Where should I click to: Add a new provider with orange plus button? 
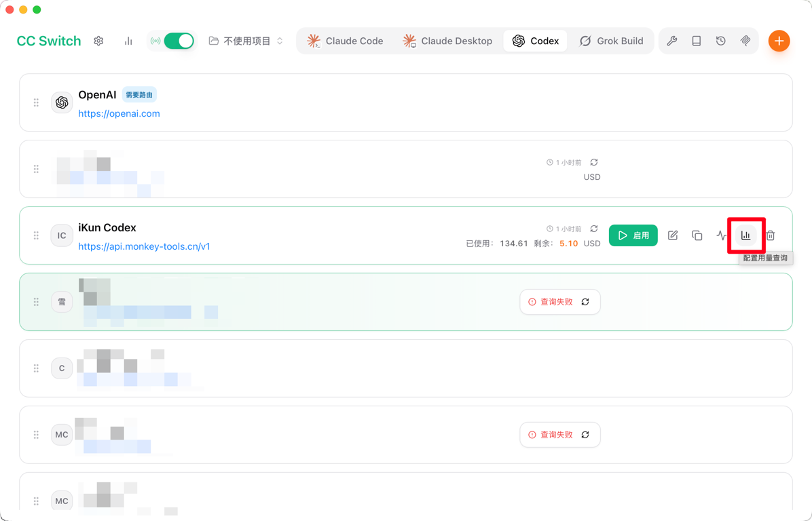click(x=779, y=41)
